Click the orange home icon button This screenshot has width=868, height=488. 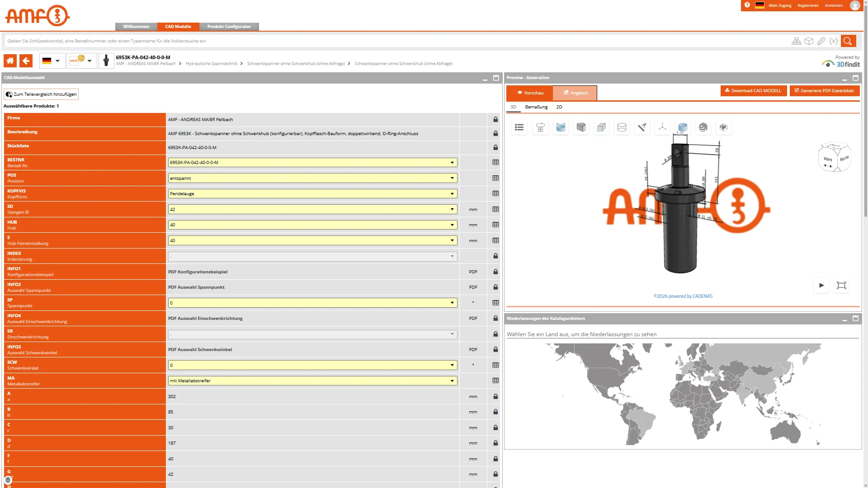tap(10, 61)
